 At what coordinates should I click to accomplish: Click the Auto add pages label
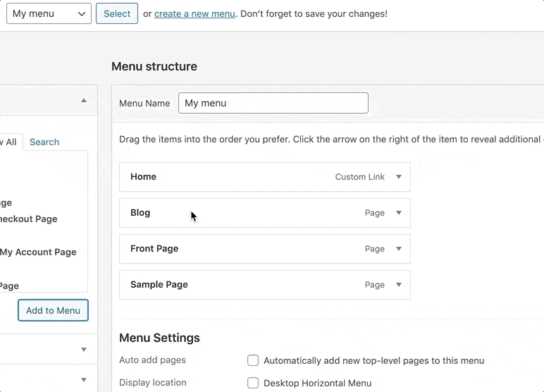152,360
